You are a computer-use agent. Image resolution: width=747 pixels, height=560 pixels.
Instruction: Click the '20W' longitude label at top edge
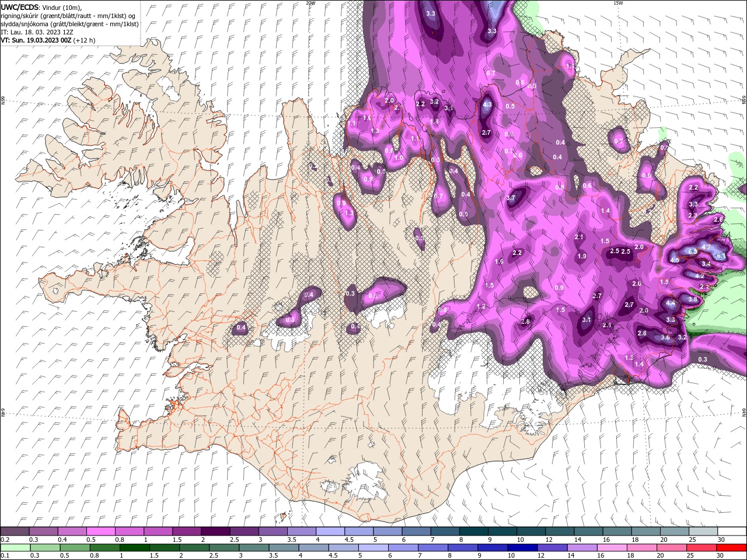coord(310,3)
